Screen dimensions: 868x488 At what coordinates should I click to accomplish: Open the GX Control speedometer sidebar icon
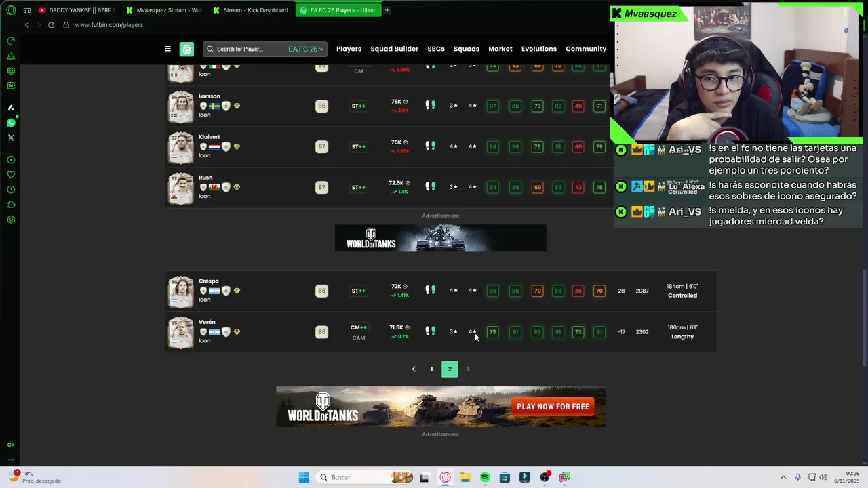(x=11, y=41)
